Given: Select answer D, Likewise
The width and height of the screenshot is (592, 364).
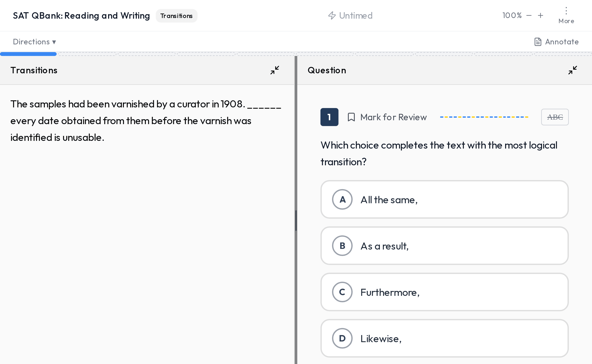Looking at the screenshot, I should point(444,338).
